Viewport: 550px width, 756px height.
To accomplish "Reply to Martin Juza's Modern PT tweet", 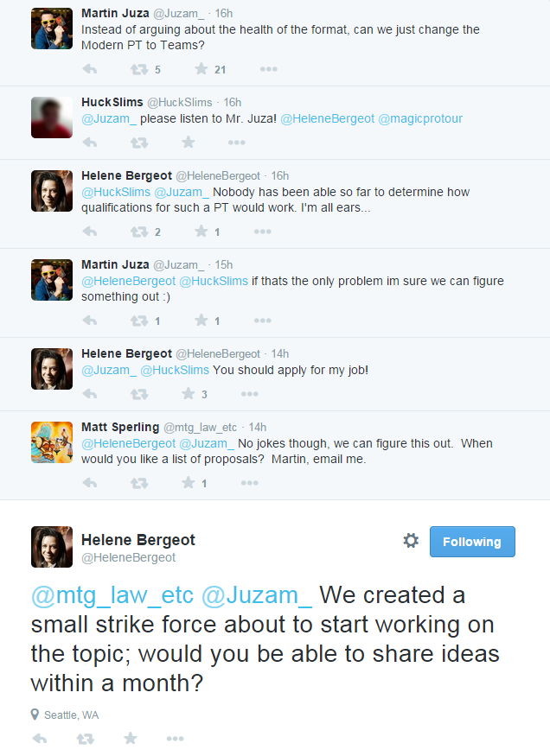I will [89, 69].
